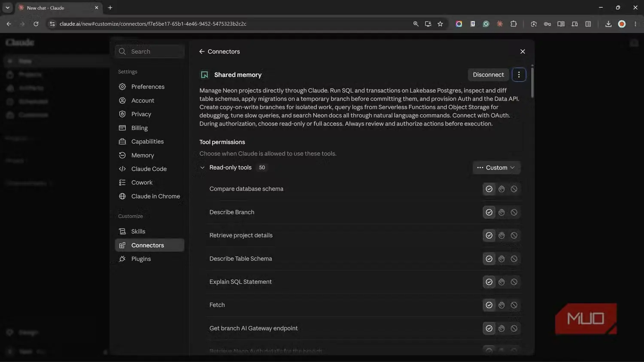Click the browser back arrow

[9, 24]
